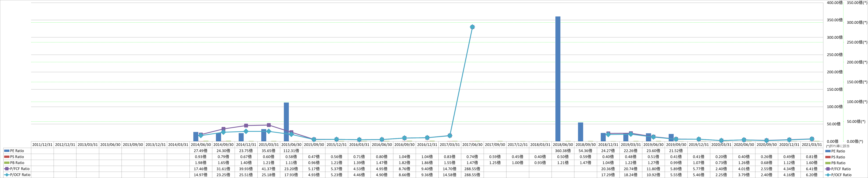
Task: Click the 'PS Ratio' row label in the data table
Action: [x=17, y=157]
